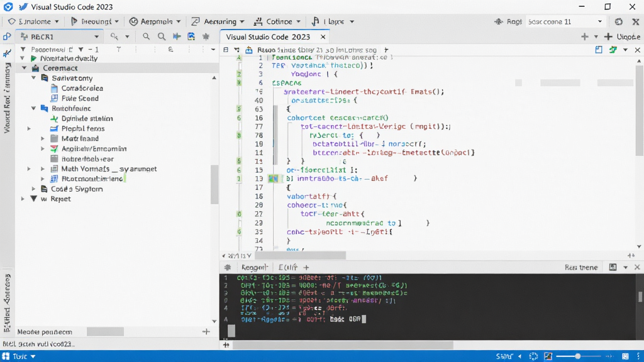Click the key icon in panel toolbar
Image resolution: width=644 pixels, height=362 pixels.
(114, 36)
